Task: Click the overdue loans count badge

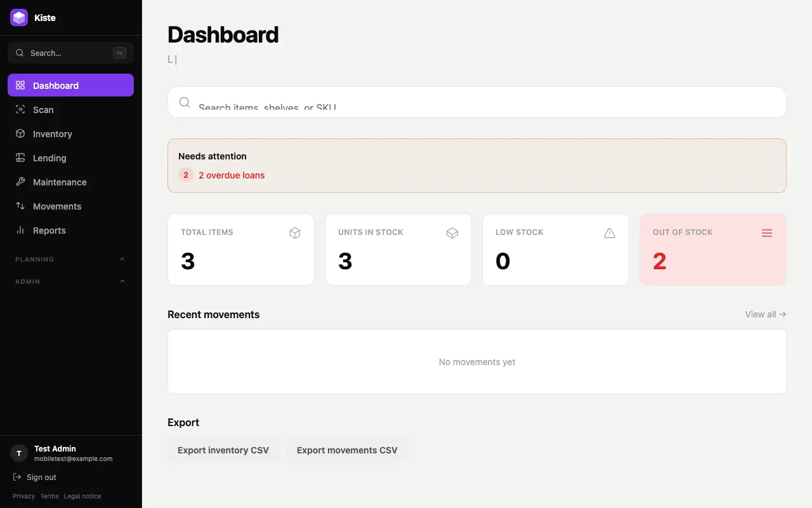Action: (186, 175)
